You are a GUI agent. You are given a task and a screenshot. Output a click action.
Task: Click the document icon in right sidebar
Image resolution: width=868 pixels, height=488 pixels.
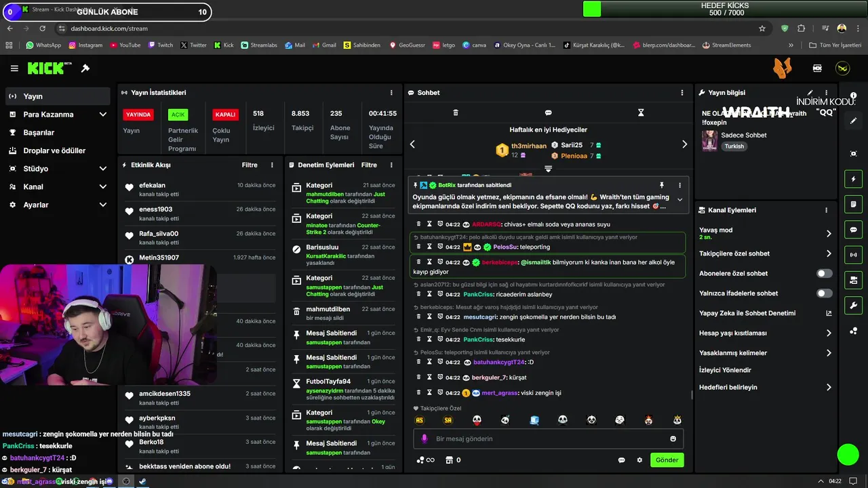pos(853,204)
